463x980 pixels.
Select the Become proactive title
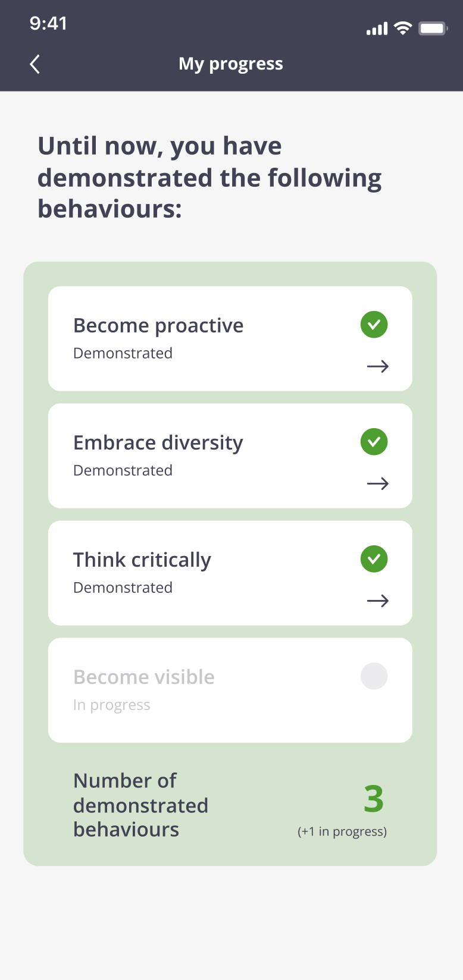pyautogui.click(x=158, y=326)
